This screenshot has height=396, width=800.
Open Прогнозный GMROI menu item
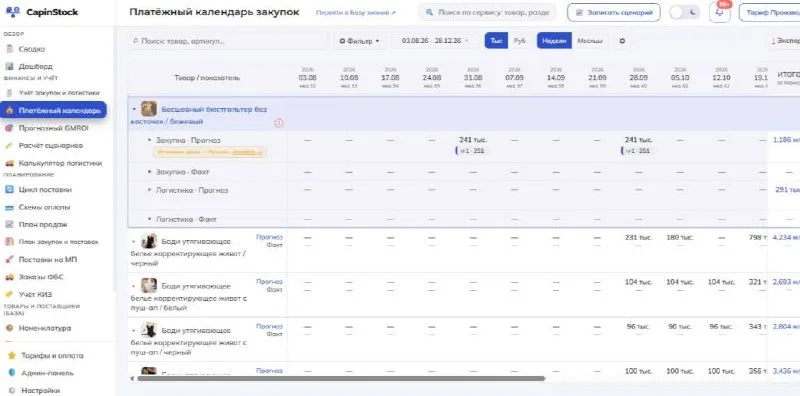pos(53,128)
